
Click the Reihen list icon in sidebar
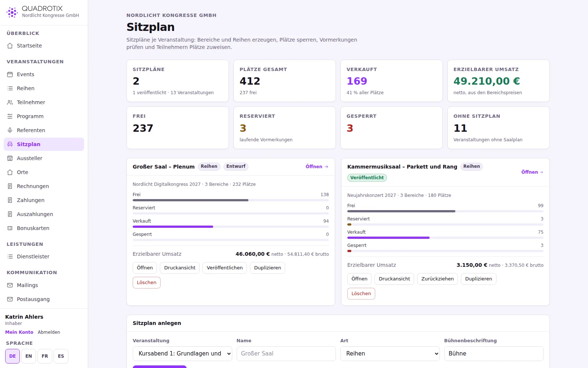pos(10,88)
